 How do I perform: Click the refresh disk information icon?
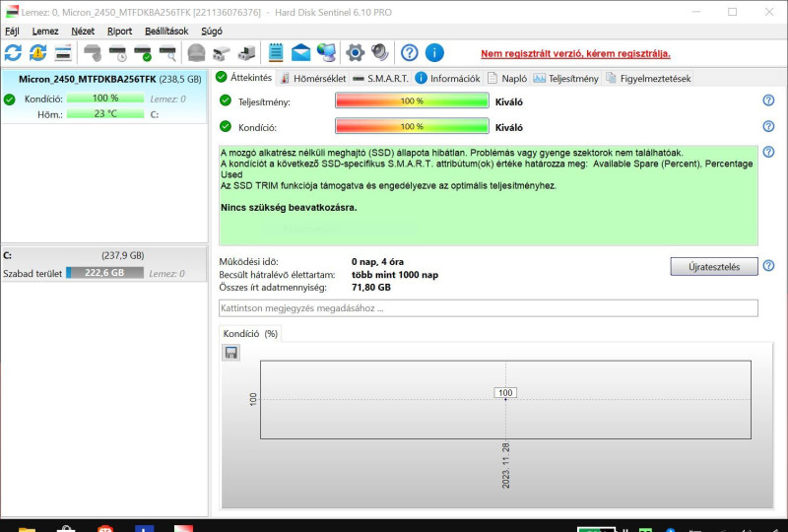[x=13, y=52]
